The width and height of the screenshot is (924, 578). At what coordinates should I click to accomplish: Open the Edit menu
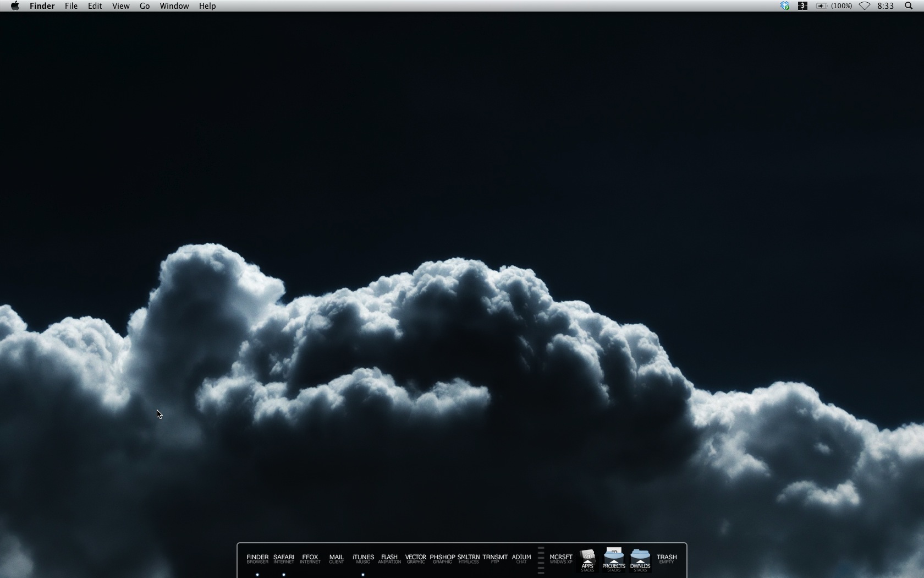click(95, 6)
